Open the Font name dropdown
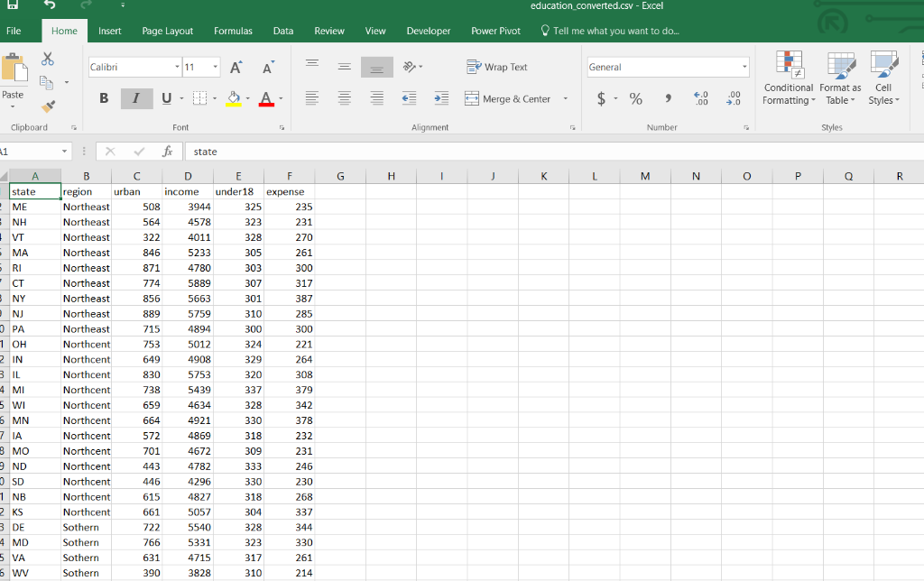Viewport: 924px width, 581px height. click(x=176, y=66)
